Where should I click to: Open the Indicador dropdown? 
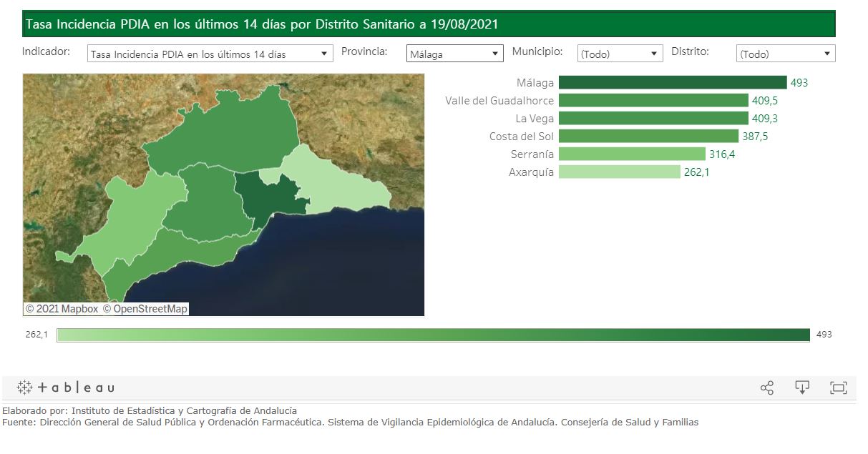point(210,54)
